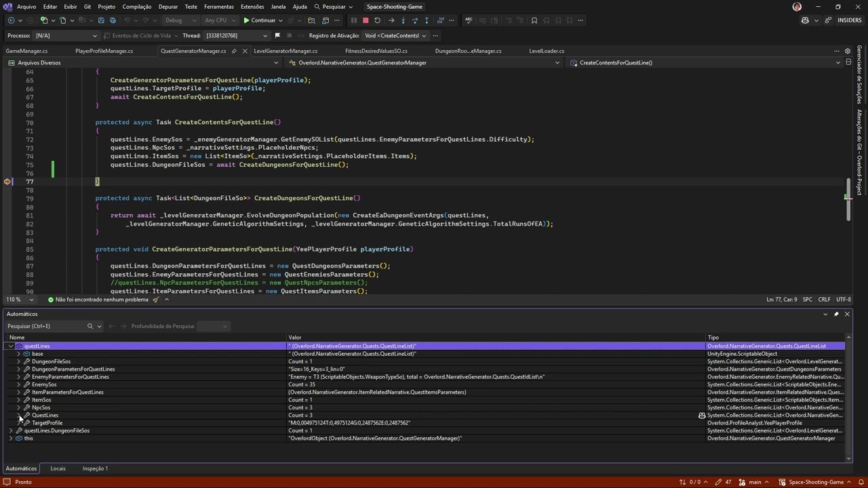Click Space-Shooting-Game repository in status bar
This screenshot has height=488, width=868.
(x=816, y=482)
